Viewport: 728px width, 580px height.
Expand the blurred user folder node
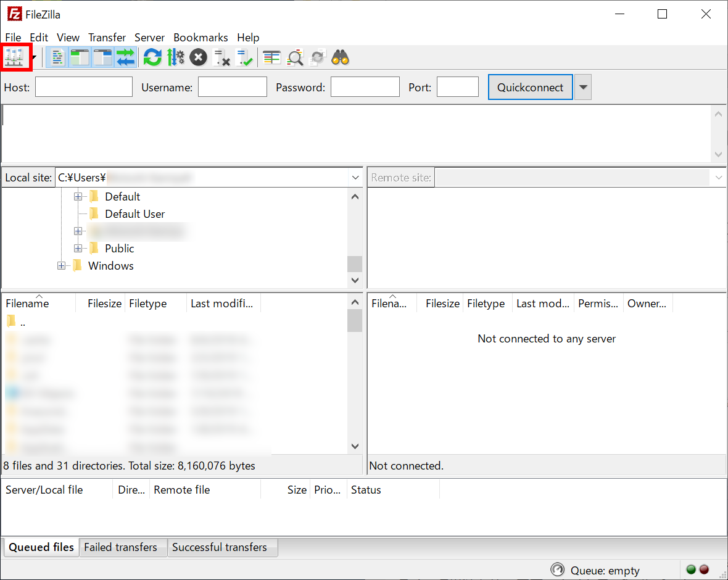click(78, 231)
